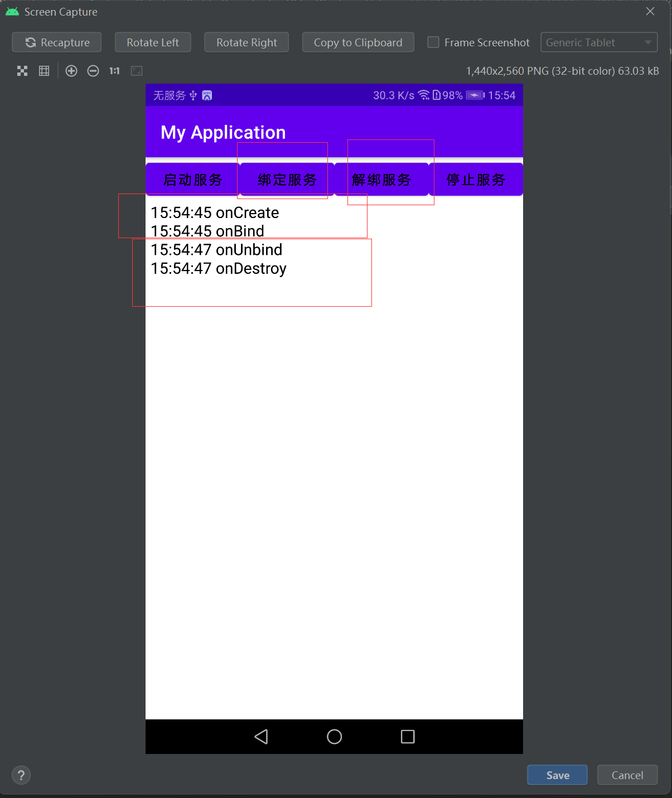Click the '30.3 K/s' network speed text
The width and height of the screenshot is (672, 798).
click(x=394, y=95)
